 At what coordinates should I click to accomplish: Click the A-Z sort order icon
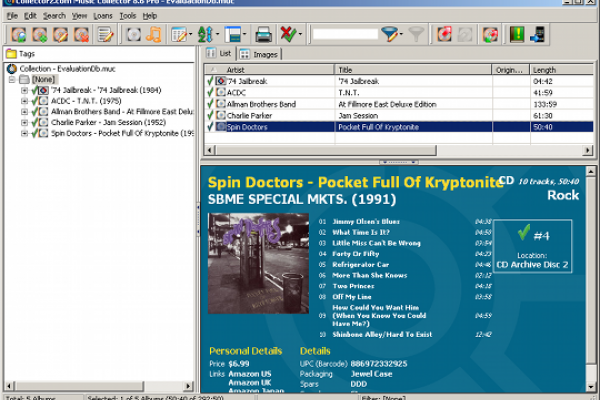click(x=205, y=35)
